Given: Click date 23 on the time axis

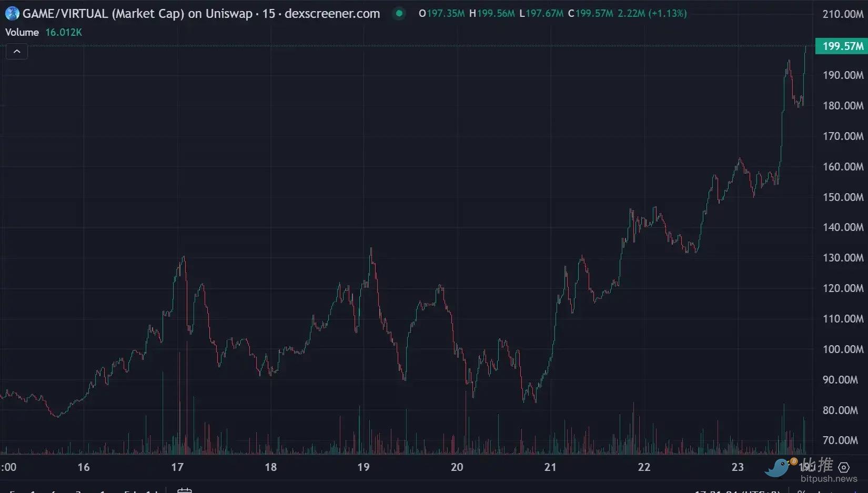Looking at the screenshot, I should pos(738,467).
